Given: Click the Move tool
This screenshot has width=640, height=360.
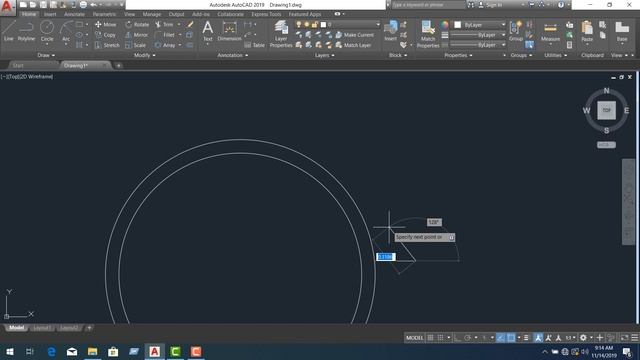Looking at the screenshot, I should pyautogui.click(x=106, y=24).
